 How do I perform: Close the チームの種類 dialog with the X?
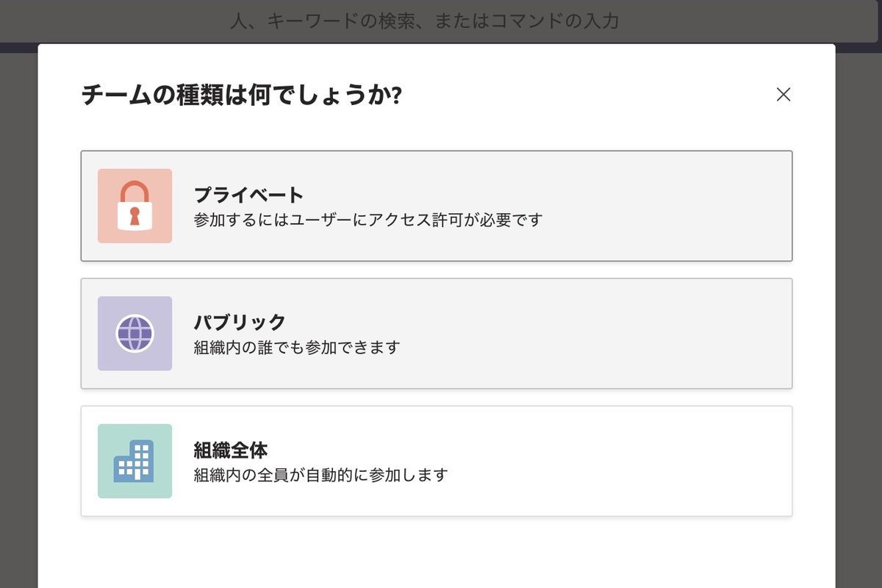[x=784, y=94]
